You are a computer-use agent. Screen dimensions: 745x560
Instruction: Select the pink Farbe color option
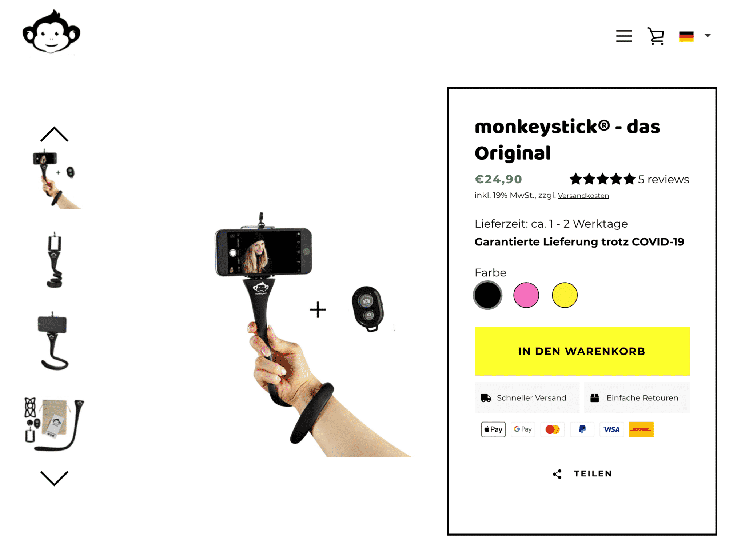pyautogui.click(x=526, y=295)
